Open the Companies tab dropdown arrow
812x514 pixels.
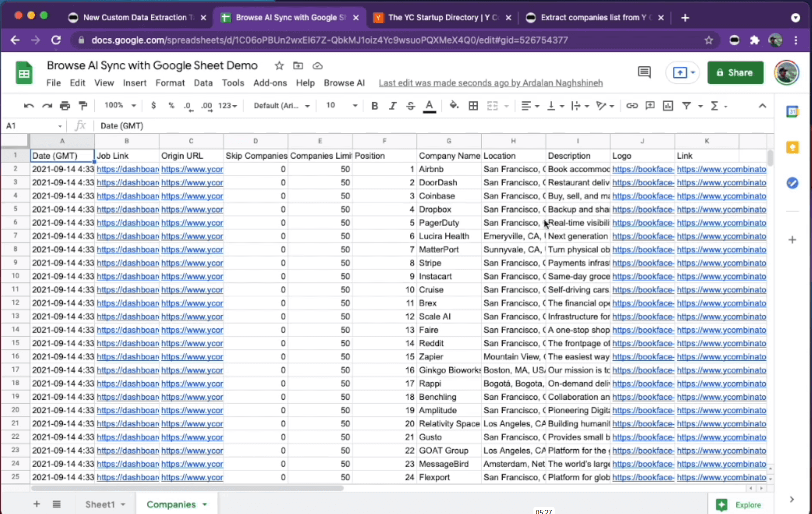click(205, 504)
